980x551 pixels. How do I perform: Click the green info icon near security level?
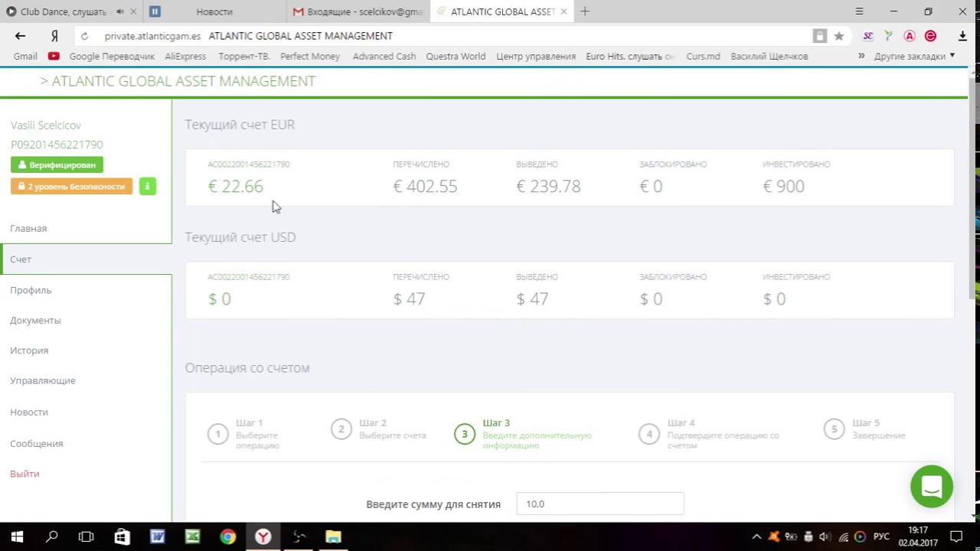click(148, 186)
